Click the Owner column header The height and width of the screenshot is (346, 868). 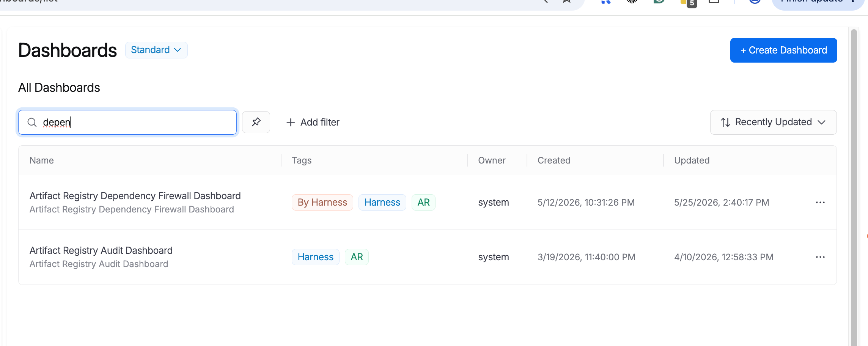click(x=492, y=160)
